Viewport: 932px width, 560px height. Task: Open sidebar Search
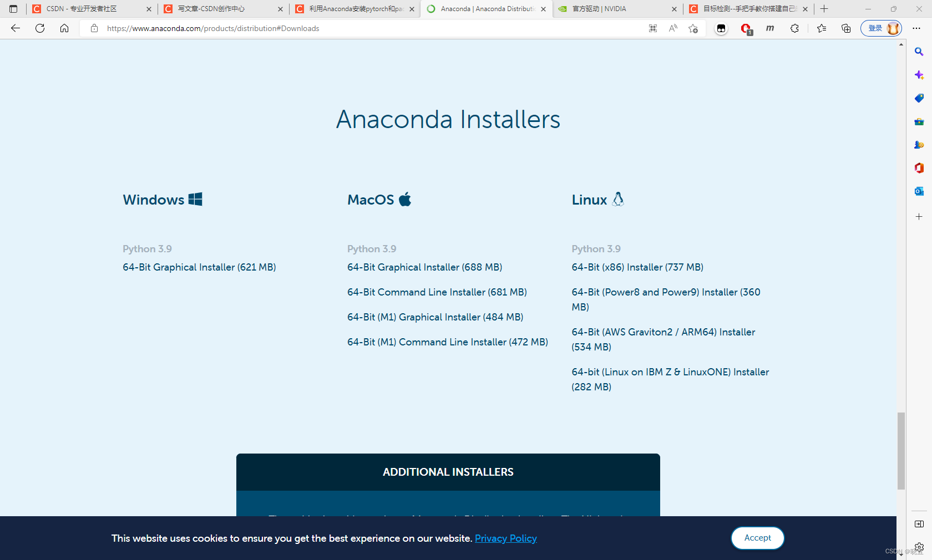click(x=919, y=52)
